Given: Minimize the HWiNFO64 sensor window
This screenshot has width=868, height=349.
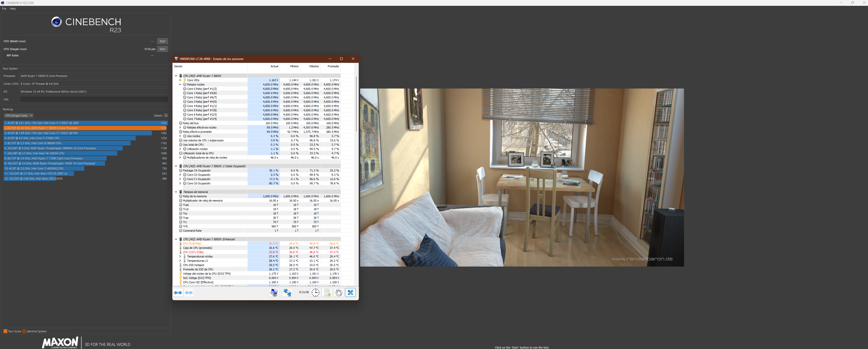Looking at the screenshot, I should pyautogui.click(x=330, y=59).
